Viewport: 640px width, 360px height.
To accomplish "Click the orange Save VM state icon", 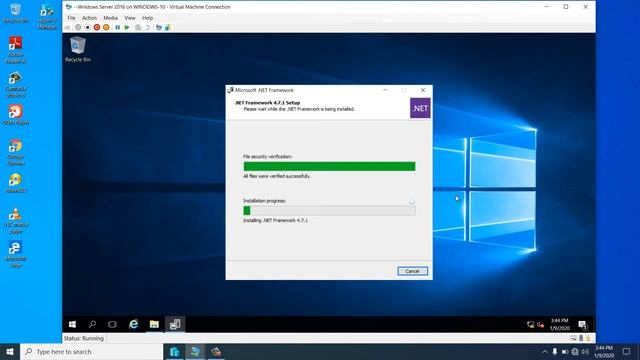I will [106, 27].
